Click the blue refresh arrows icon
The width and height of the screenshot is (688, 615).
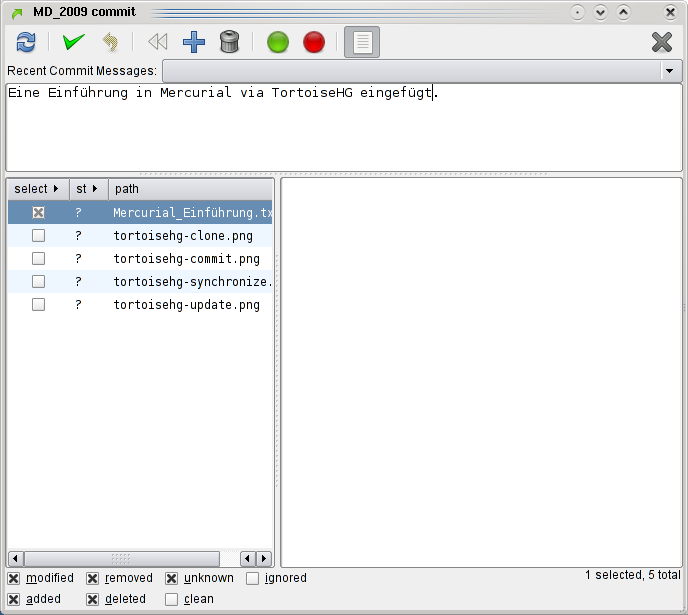[26, 42]
